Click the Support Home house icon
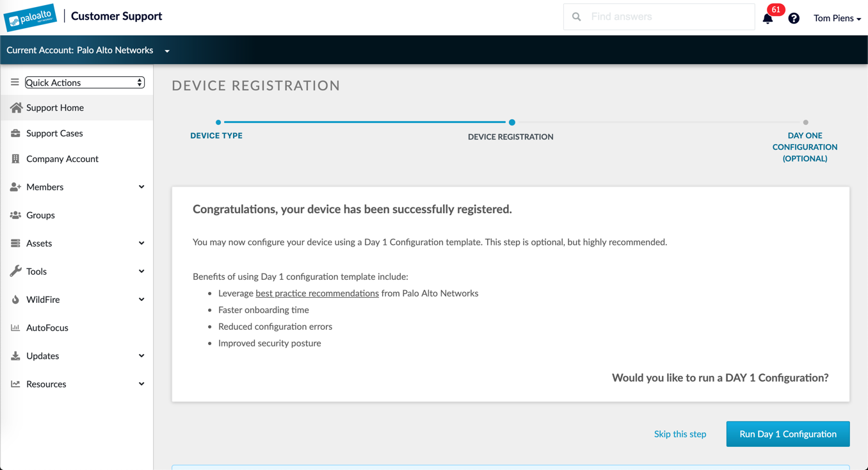This screenshot has width=868, height=470. [16, 108]
